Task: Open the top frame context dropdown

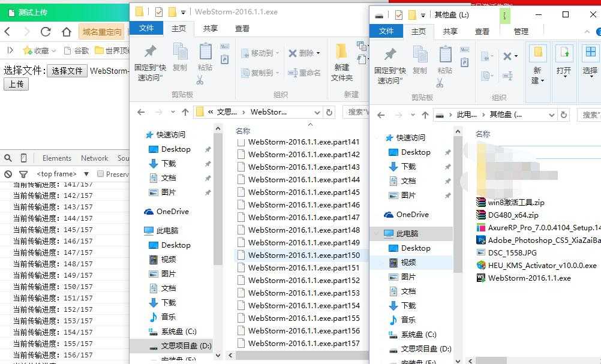Action: point(62,174)
